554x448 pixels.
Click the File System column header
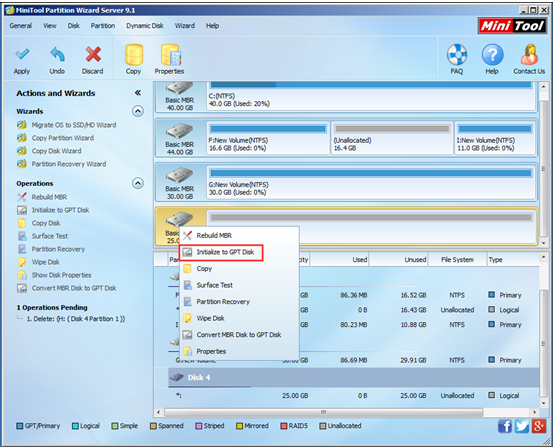point(457,260)
